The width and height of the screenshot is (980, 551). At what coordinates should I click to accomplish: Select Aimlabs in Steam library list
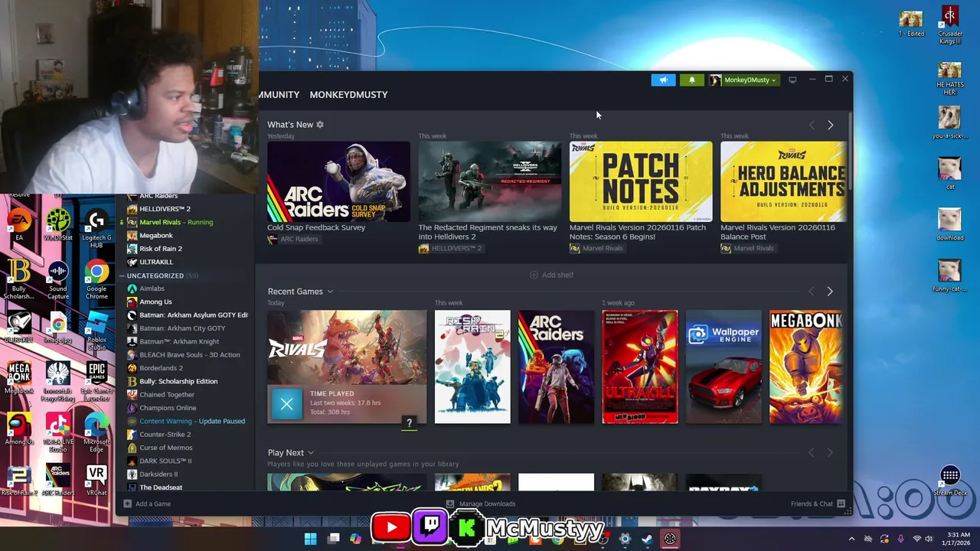[x=152, y=289]
